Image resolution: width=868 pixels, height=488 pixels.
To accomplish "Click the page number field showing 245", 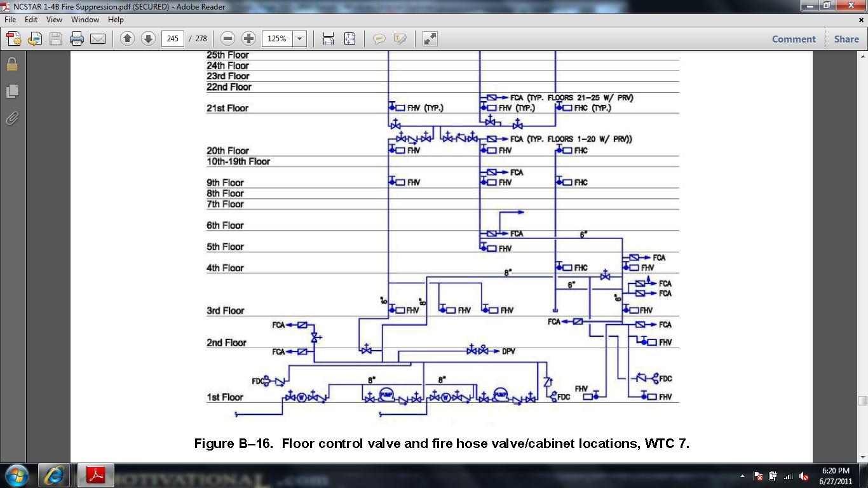I will pos(172,39).
